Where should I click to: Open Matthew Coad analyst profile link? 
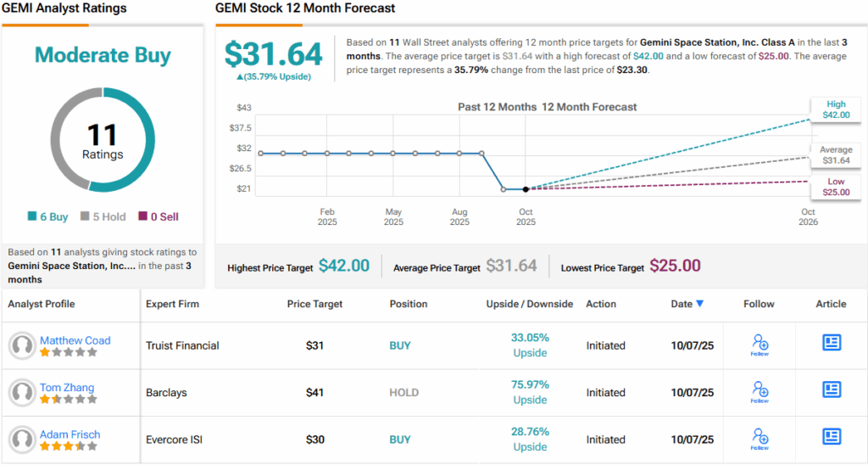[x=75, y=340]
